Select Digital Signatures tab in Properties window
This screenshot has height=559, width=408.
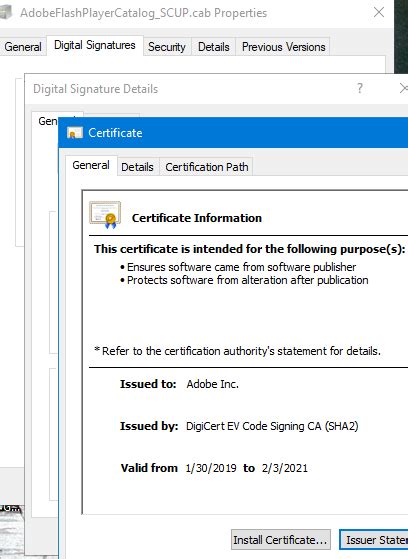click(95, 45)
